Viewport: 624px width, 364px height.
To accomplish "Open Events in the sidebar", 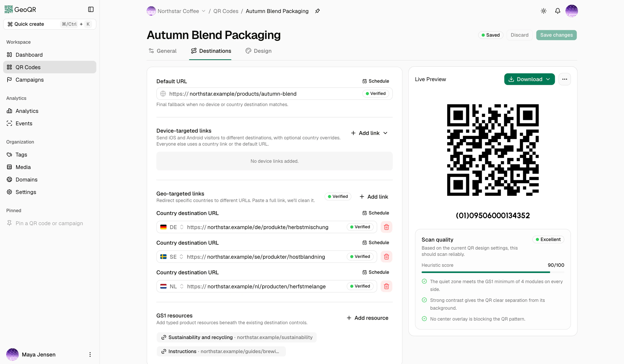I will click(50, 123).
